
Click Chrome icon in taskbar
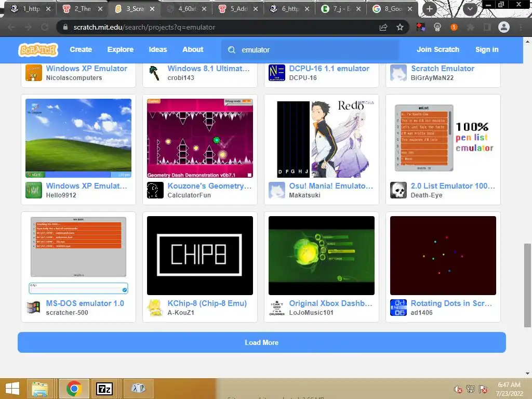point(74,389)
